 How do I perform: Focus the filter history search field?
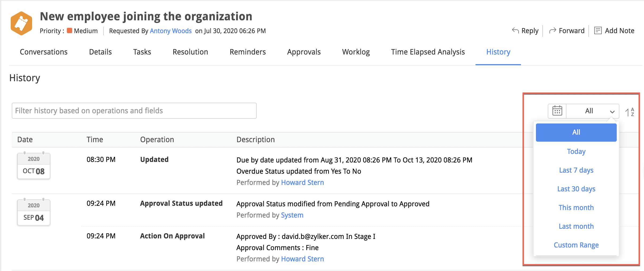(x=134, y=111)
